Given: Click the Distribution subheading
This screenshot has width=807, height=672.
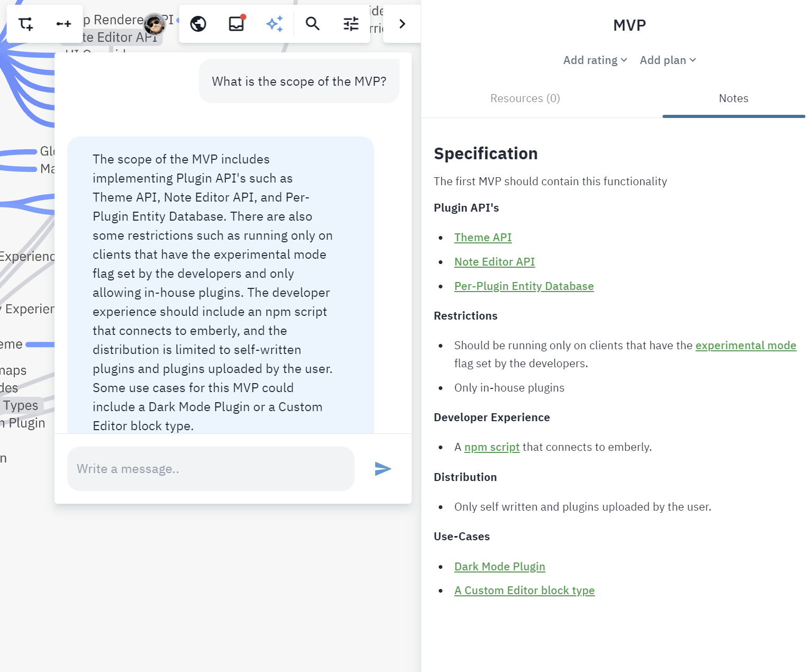Looking at the screenshot, I should (465, 477).
